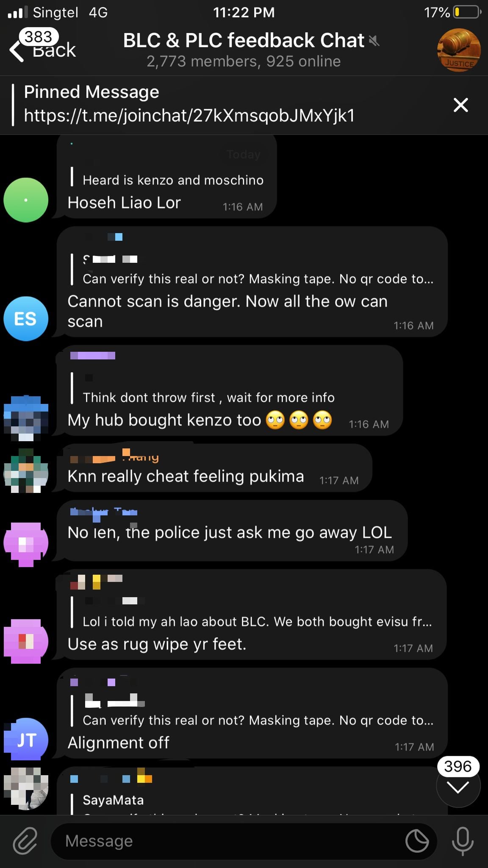Tap the 'Knn really cheat feeling pukima' message
488x868 pixels.
click(215, 468)
